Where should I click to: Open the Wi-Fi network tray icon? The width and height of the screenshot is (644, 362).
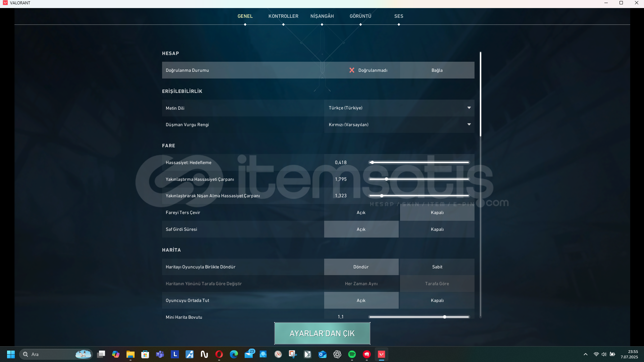tap(596, 354)
